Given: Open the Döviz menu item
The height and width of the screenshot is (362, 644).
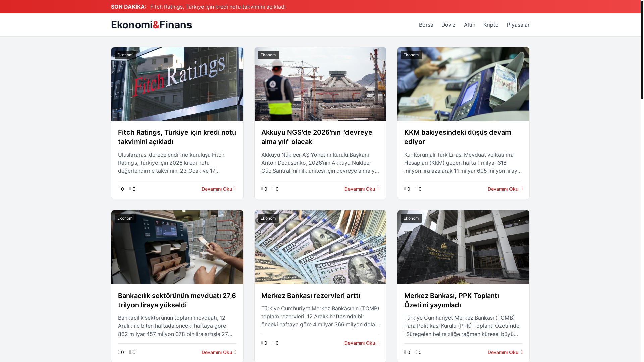Looking at the screenshot, I should pos(448,25).
